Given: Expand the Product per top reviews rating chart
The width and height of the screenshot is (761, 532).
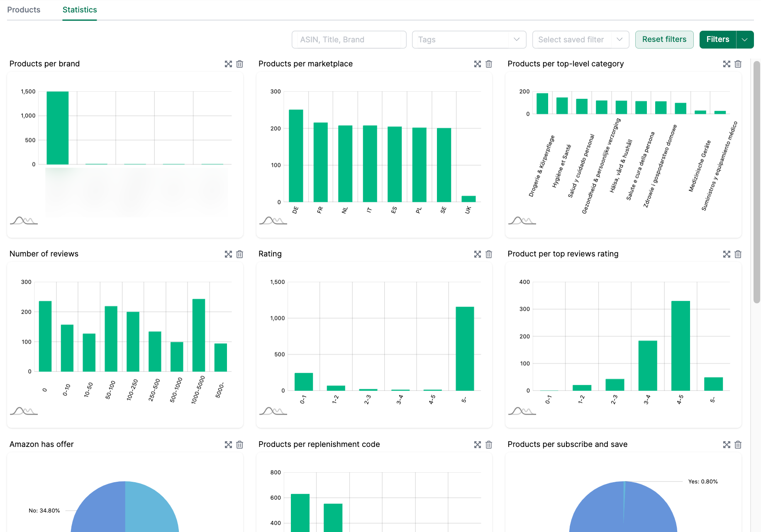Looking at the screenshot, I should coord(727,254).
